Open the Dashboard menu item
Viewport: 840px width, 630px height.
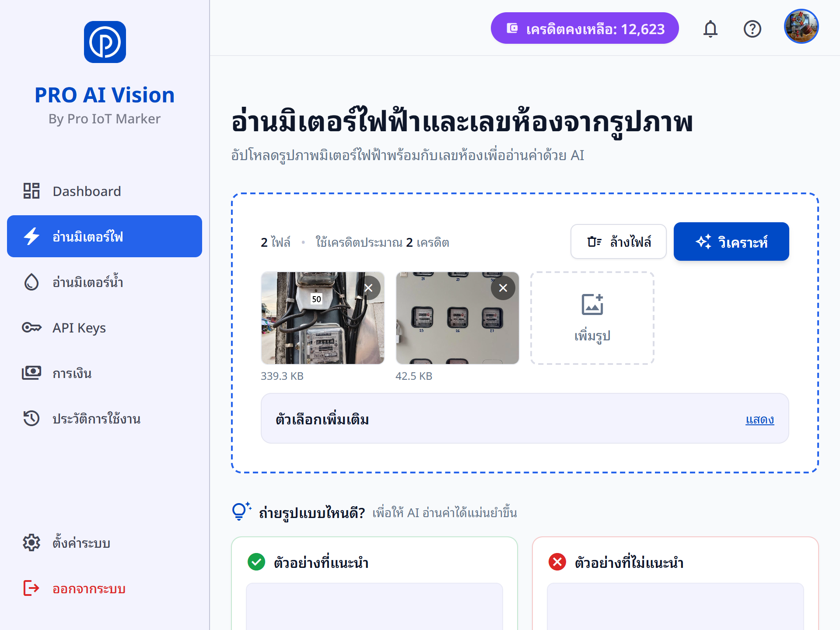coord(105,191)
